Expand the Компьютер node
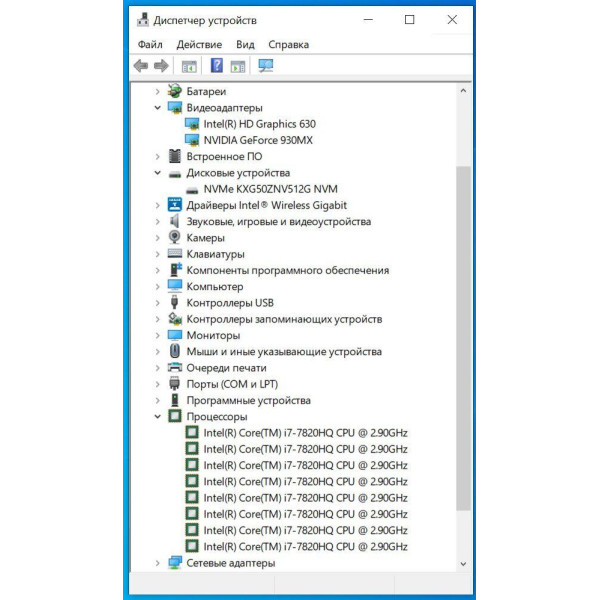The width and height of the screenshot is (600, 600). [157, 287]
